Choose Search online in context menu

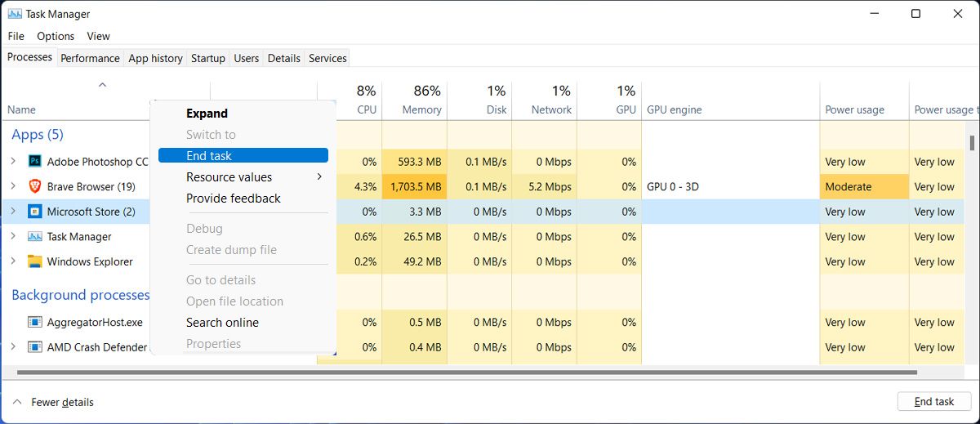[243, 322]
